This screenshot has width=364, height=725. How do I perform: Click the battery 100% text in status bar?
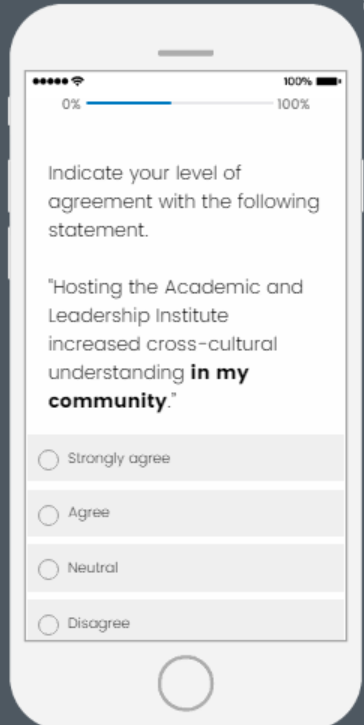click(298, 81)
